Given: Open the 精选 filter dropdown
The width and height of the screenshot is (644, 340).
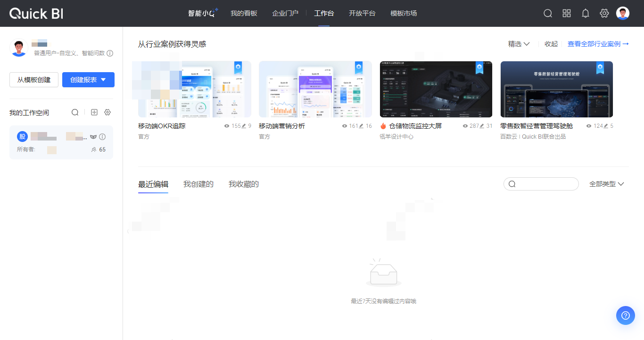Looking at the screenshot, I should (x=519, y=44).
